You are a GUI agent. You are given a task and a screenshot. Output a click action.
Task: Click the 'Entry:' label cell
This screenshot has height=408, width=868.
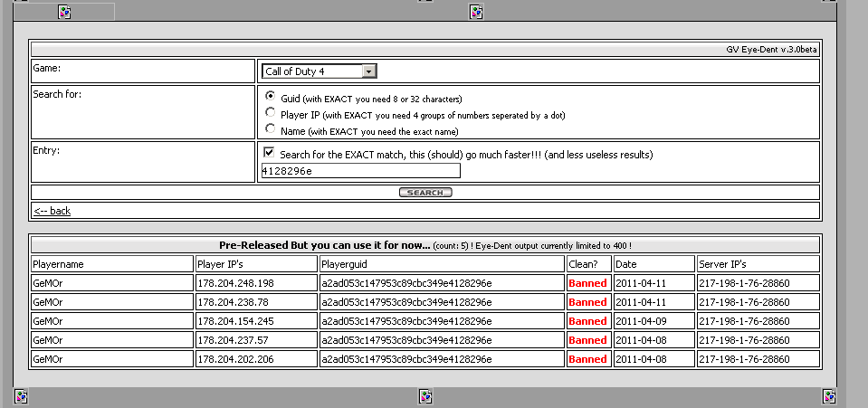143,162
